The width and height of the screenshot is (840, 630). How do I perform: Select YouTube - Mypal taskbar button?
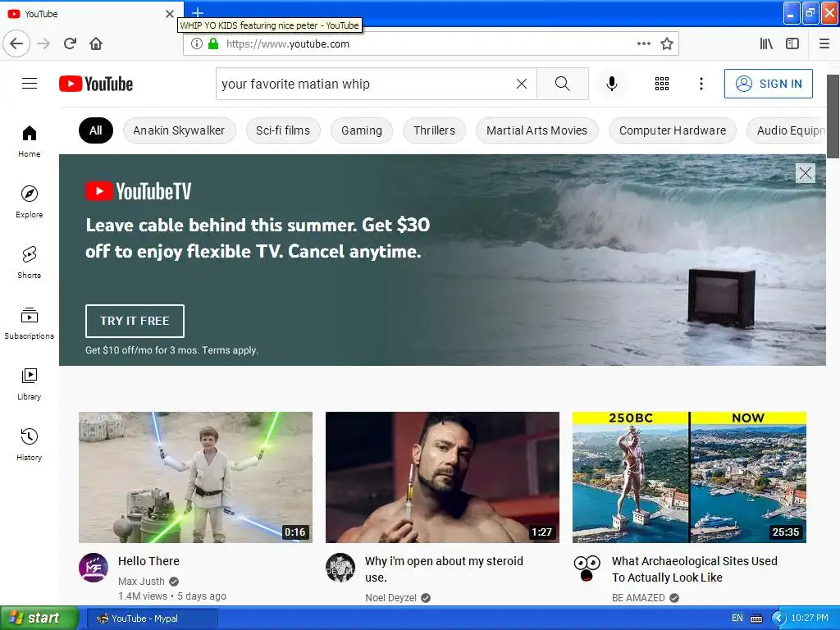click(152, 619)
